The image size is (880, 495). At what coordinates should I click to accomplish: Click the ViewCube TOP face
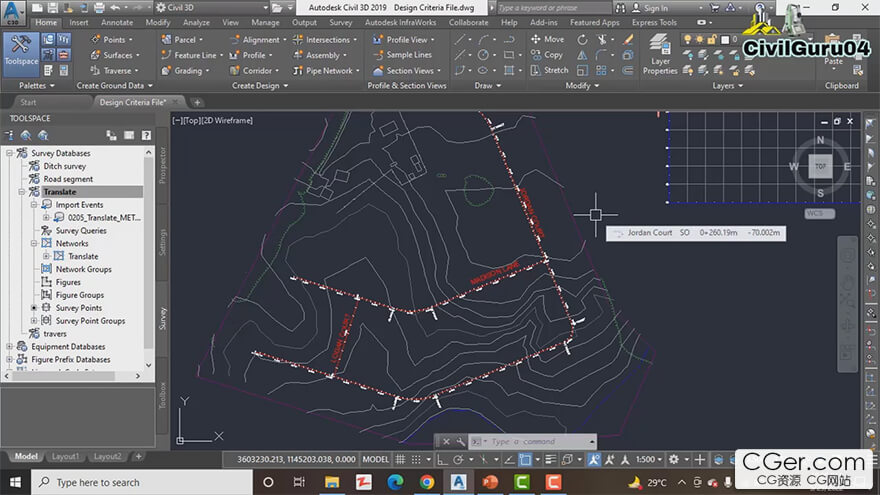click(820, 166)
